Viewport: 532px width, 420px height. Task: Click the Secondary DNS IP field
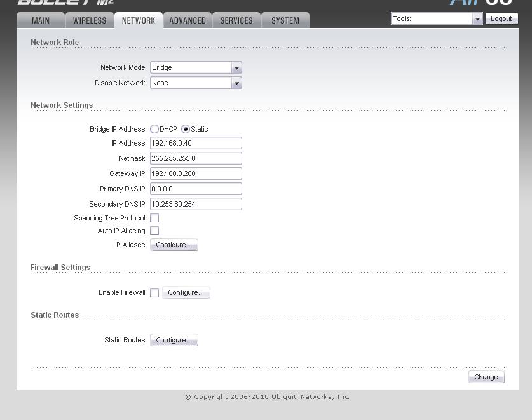(196, 204)
